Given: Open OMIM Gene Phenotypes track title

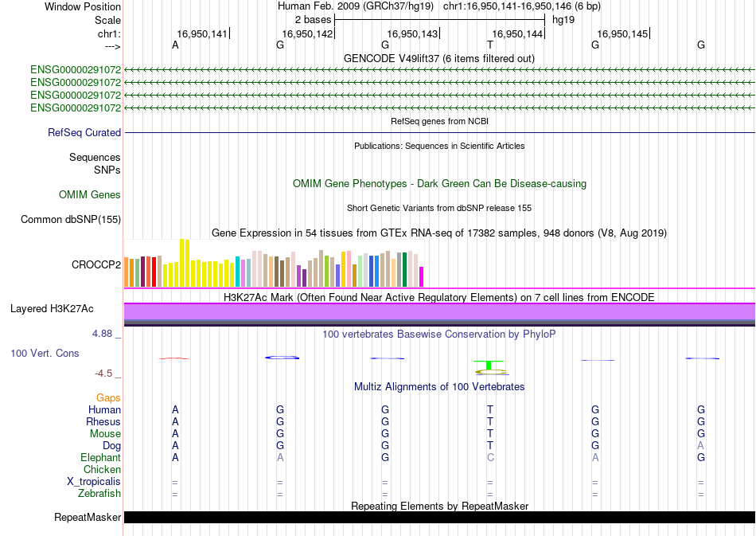Looking at the screenshot, I should point(439,183).
